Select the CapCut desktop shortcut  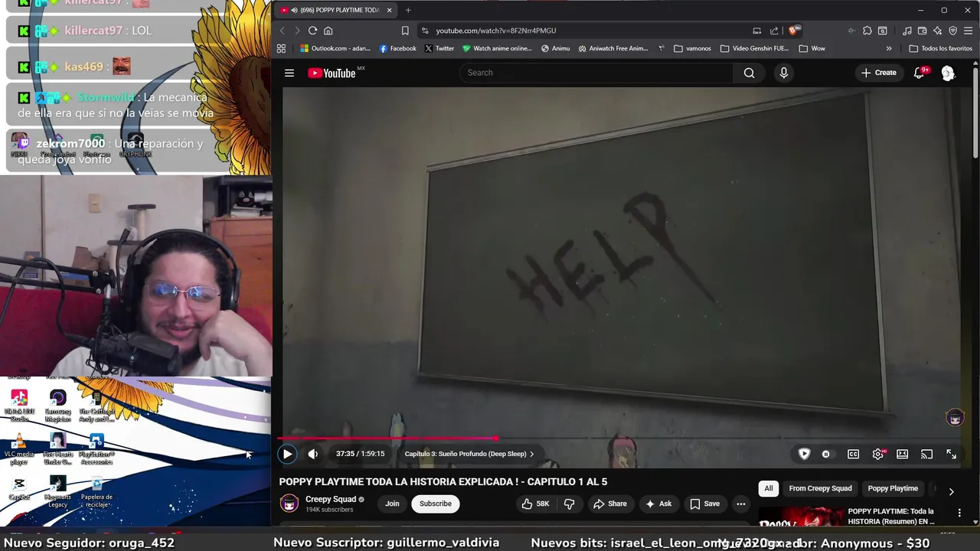(19, 488)
